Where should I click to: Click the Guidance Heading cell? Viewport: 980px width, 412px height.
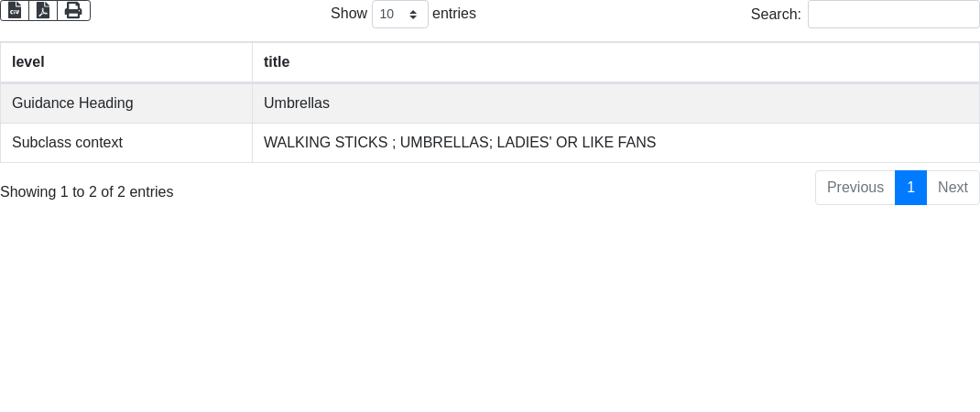[72, 103]
